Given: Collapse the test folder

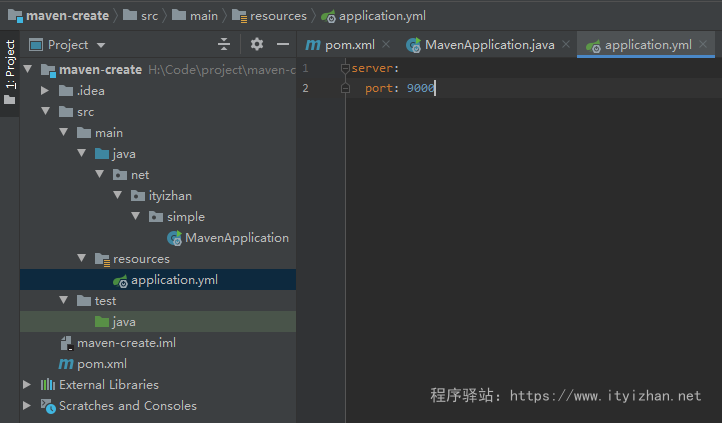Looking at the screenshot, I should click(x=64, y=300).
